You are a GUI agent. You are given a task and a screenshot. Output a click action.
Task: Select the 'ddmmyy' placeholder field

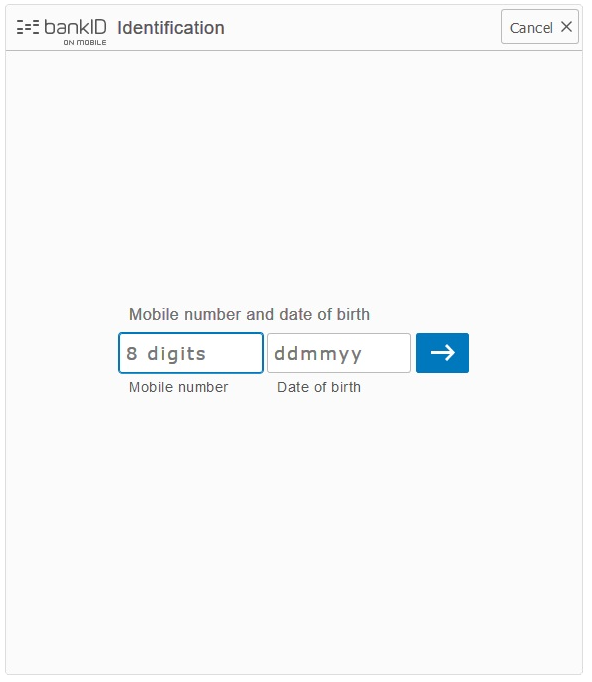click(339, 353)
